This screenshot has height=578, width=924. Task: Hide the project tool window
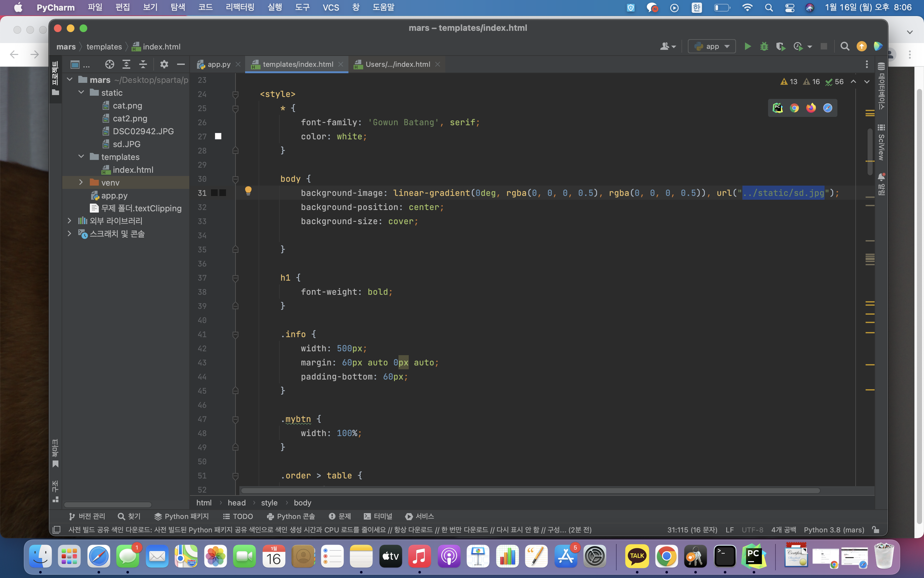click(181, 64)
